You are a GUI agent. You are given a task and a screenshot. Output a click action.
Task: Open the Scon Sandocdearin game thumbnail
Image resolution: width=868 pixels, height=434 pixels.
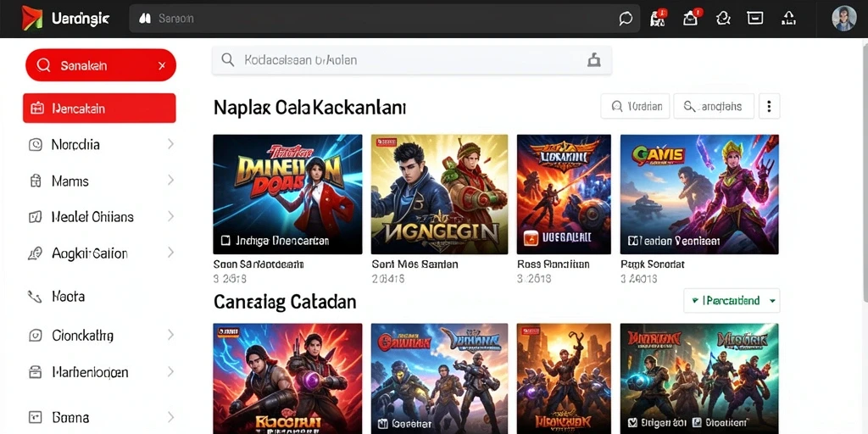coord(288,194)
